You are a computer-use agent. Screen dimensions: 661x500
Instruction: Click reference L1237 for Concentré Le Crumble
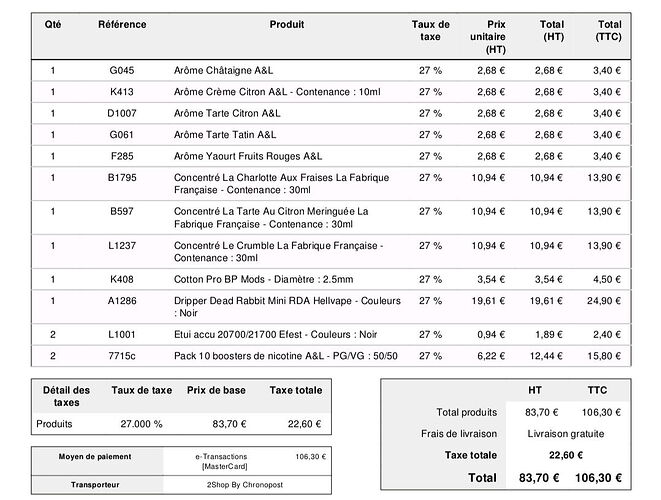coord(122,245)
